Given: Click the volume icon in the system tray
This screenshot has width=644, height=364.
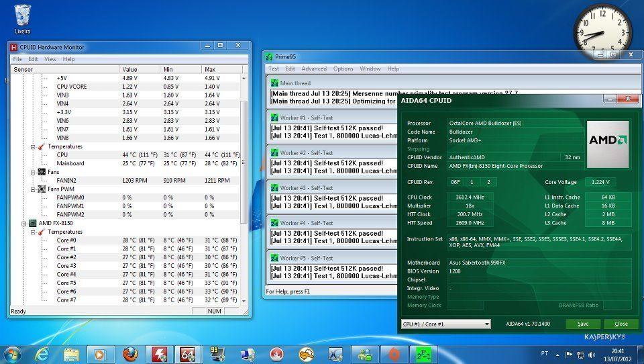Looking at the screenshot, I should [592, 353].
